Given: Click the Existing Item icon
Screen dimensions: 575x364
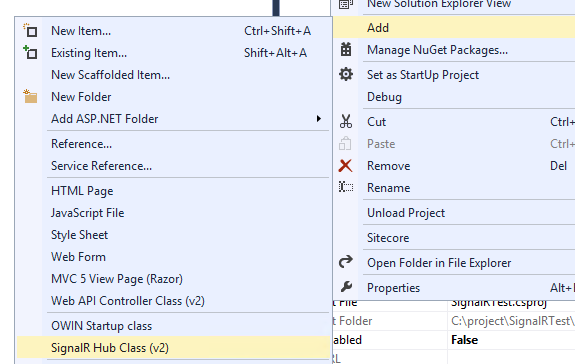Looking at the screenshot, I should click(x=30, y=52).
